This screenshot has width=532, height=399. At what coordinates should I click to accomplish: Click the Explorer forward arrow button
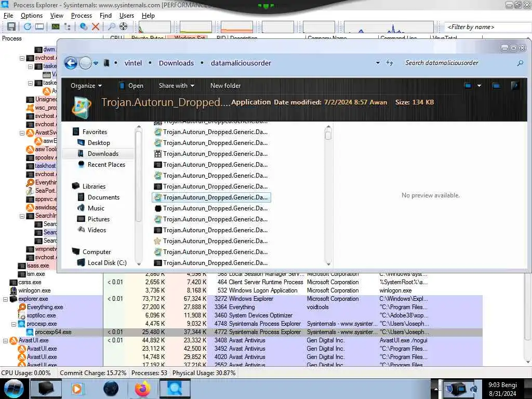click(85, 63)
